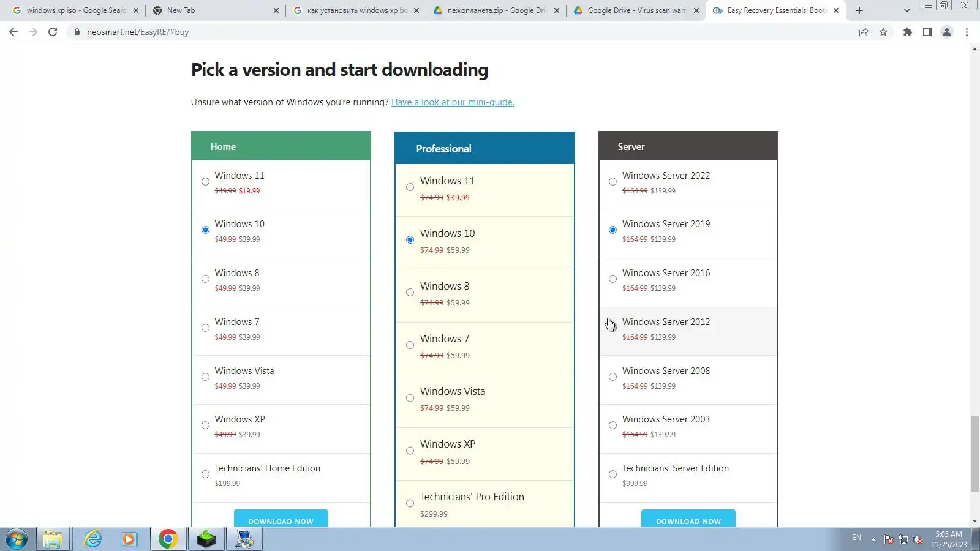View site information lock icon
The image size is (980, 551).
click(77, 32)
